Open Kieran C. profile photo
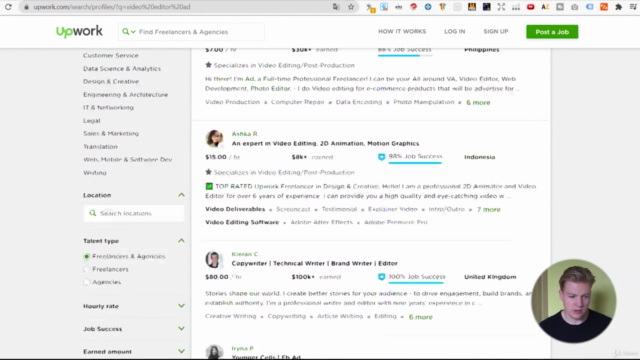 (214, 259)
